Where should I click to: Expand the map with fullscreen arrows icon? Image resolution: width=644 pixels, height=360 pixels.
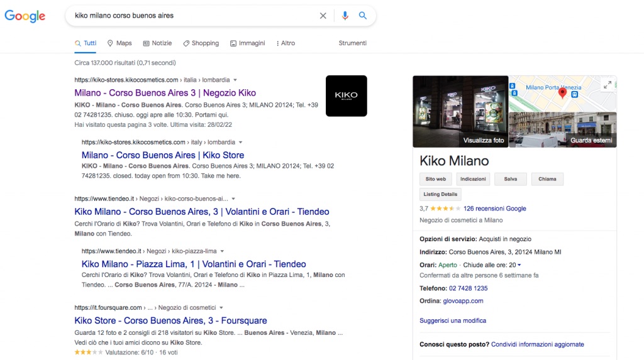click(x=608, y=85)
